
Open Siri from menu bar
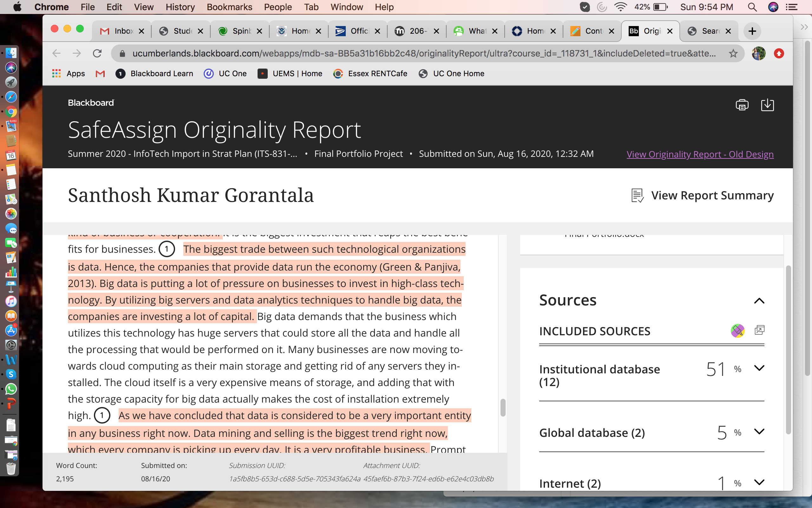(x=773, y=7)
